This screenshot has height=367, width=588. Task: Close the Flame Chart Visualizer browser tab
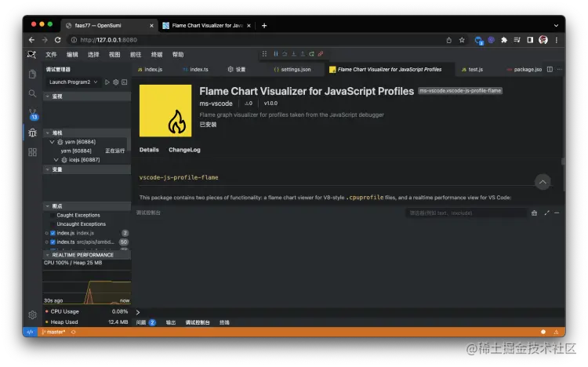coord(249,26)
